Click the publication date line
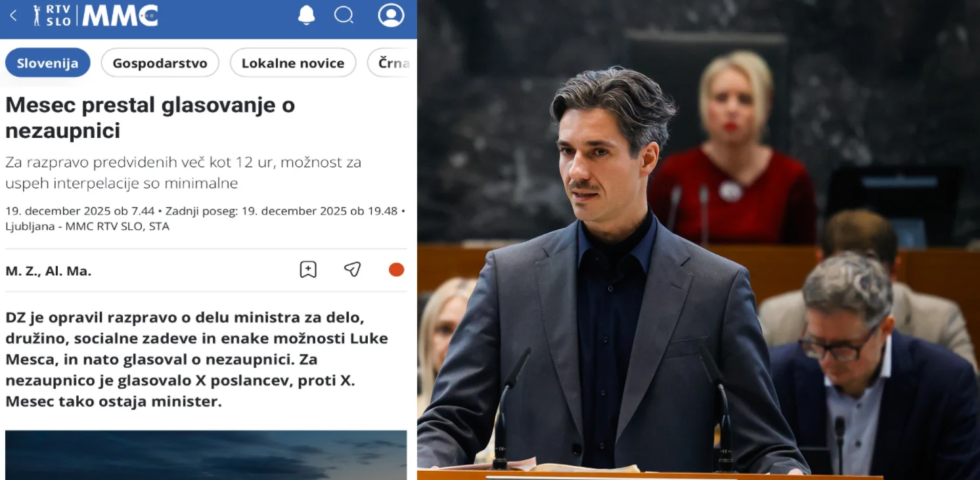 pos(197,211)
